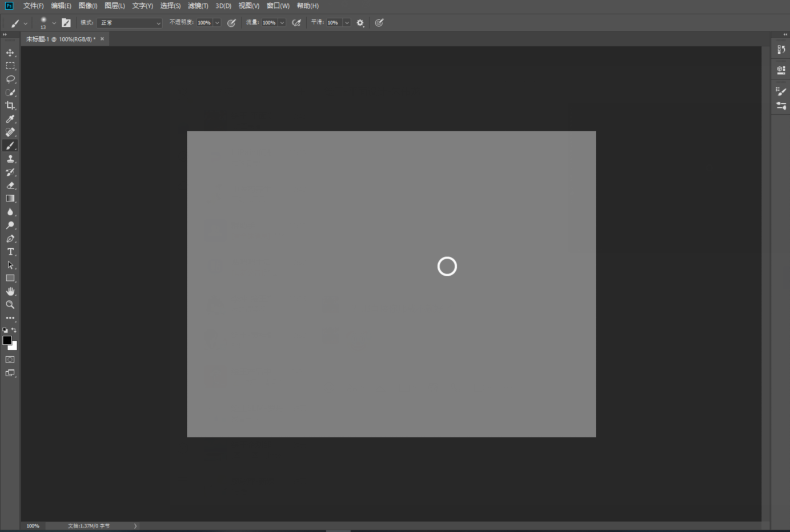
Task: Select the Rectangular Marquee tool
Action: pos(10,66)
